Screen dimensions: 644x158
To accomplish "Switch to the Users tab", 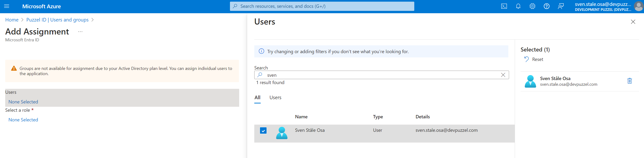I will [x=275, y=98].
